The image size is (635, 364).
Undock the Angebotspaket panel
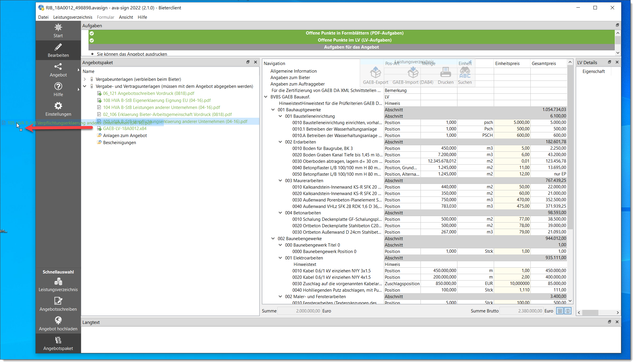[x=248, y=62]
